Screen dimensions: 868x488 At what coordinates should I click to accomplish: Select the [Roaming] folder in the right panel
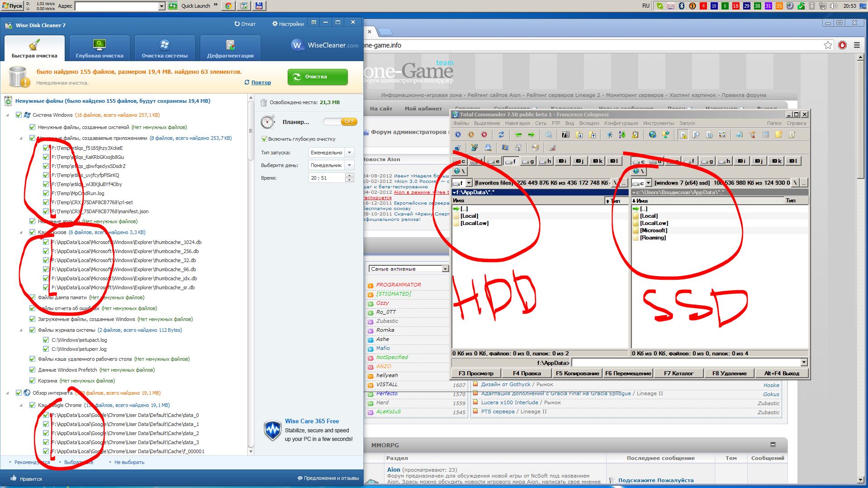tap(653, 238)
